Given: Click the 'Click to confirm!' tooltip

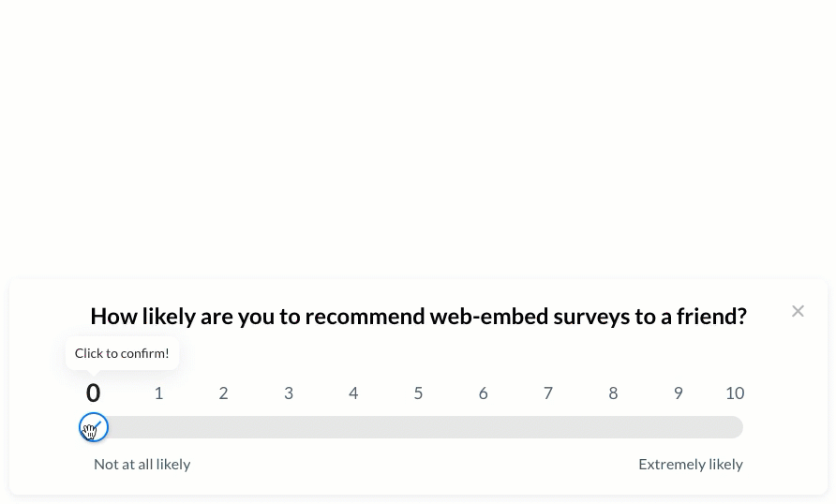Looking at the screenshot, I should [122, 353].
